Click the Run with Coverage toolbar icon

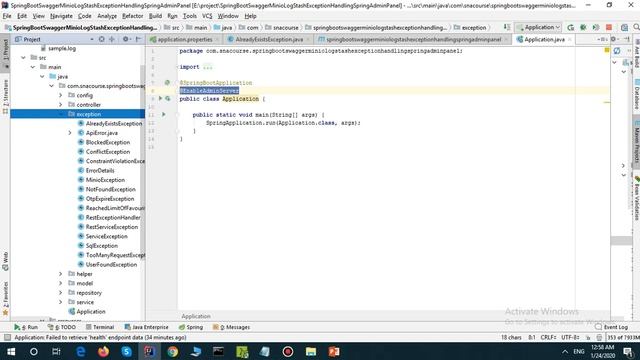click(596, 27)
